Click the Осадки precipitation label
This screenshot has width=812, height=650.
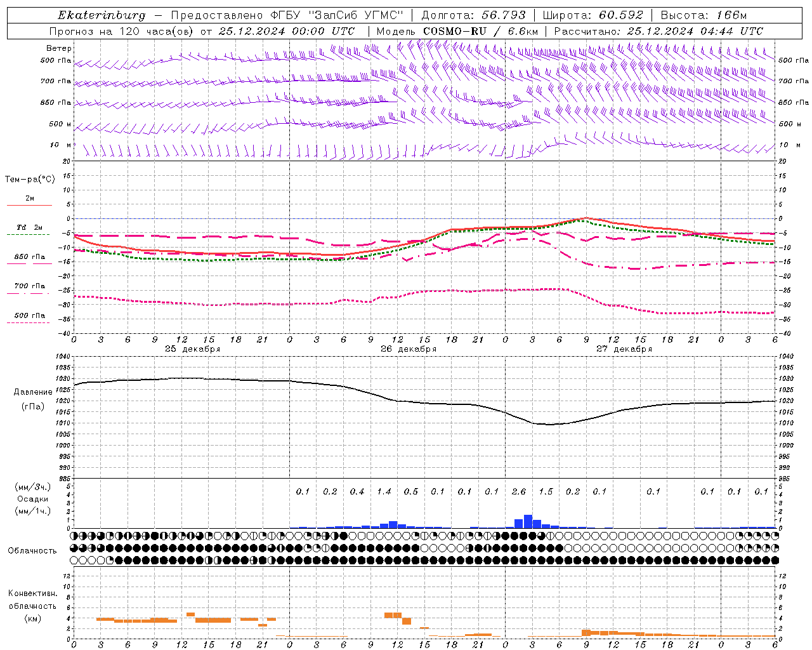point(33,499)
